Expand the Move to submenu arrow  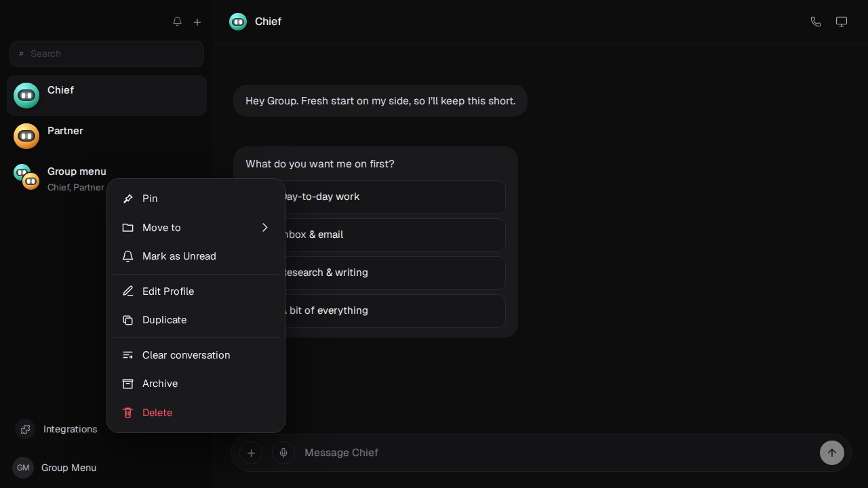pos(265,228)
